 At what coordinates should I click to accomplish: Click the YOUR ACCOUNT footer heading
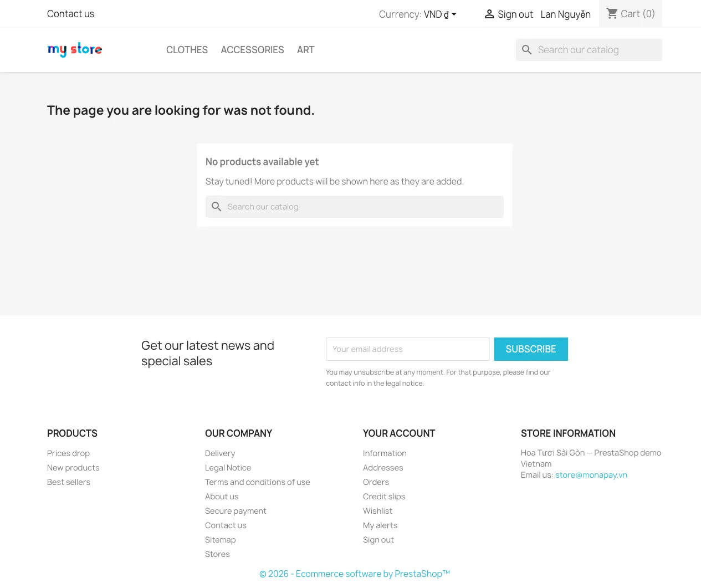(399, 433)
